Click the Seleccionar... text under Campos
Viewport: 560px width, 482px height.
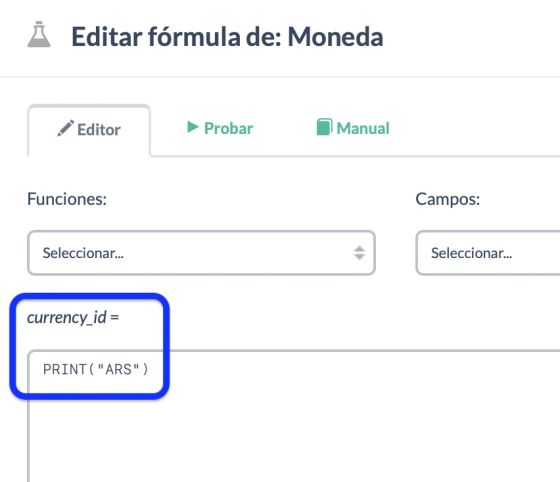471,253
